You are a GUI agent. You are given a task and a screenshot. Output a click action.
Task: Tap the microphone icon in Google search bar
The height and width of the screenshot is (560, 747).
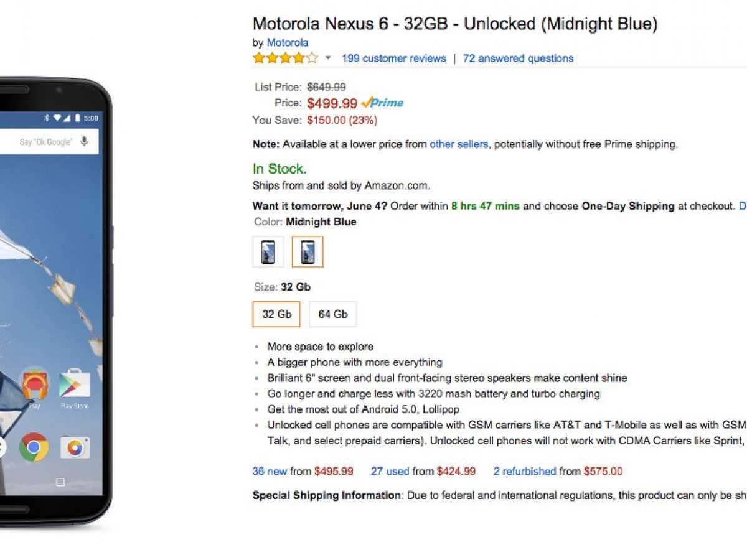coord(85,142)
